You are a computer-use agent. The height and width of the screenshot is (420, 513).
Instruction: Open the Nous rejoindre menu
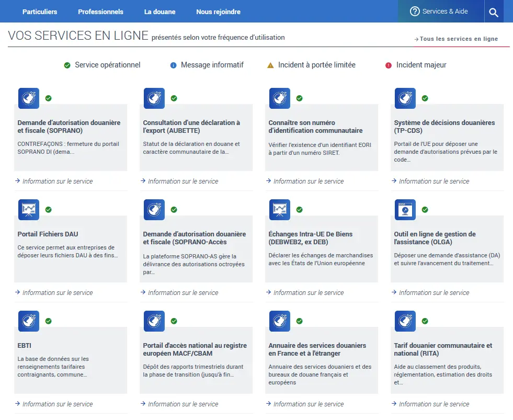[218, 12]
